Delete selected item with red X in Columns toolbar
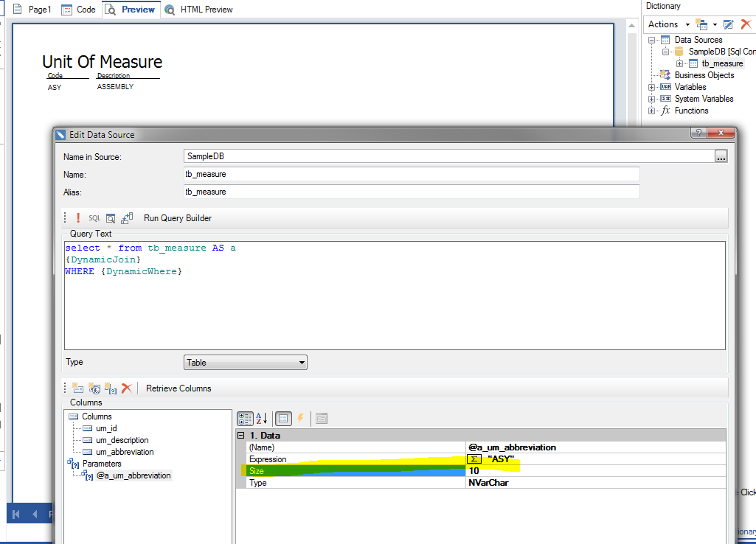This screenshot has width=756, height=544. (127, 388)
